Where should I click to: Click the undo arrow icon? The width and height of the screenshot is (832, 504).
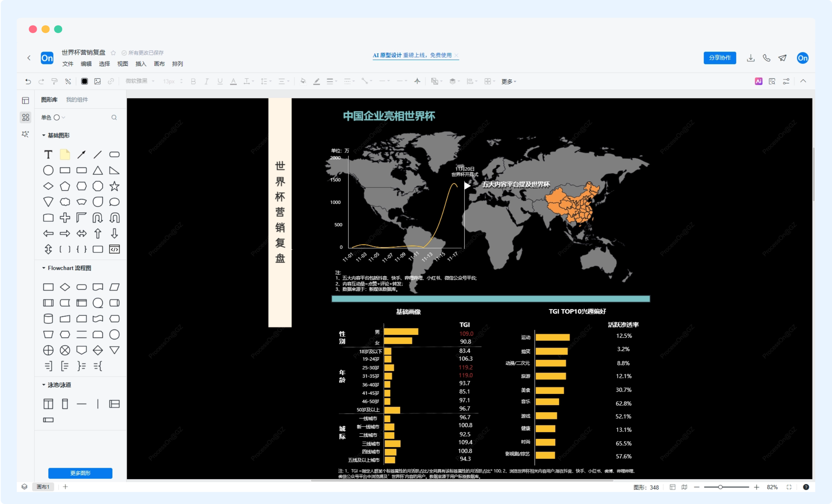[x=28, y=81]
